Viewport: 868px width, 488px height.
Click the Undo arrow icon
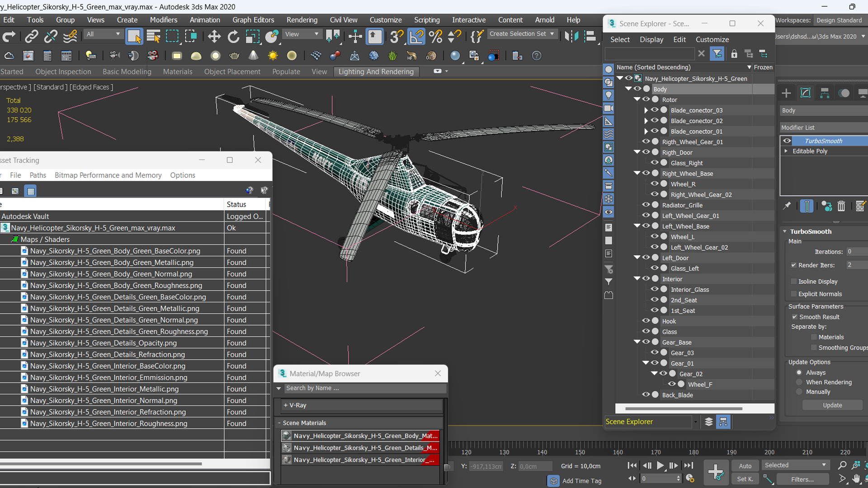[x=9, y=36]
